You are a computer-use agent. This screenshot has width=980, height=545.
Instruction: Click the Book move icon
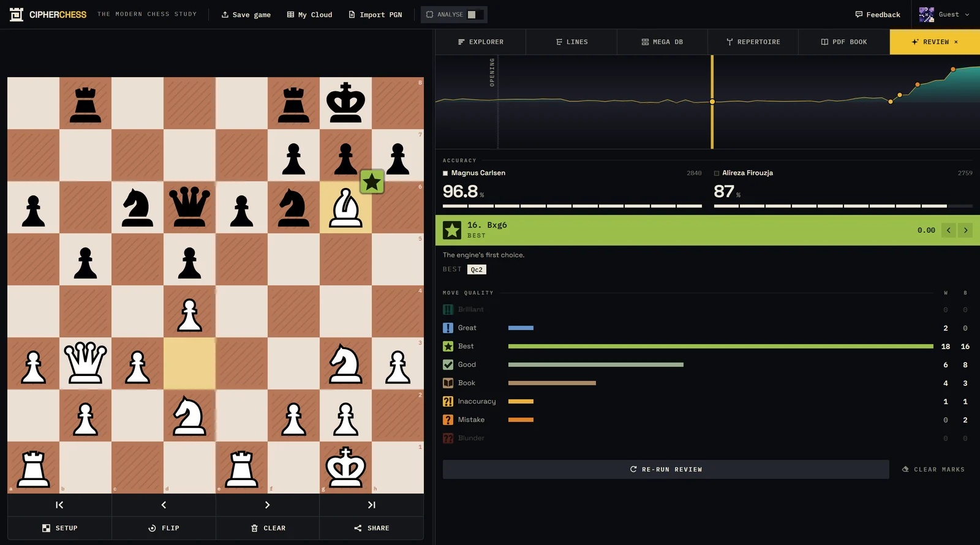pyautogui.click(x=448, y=383)
